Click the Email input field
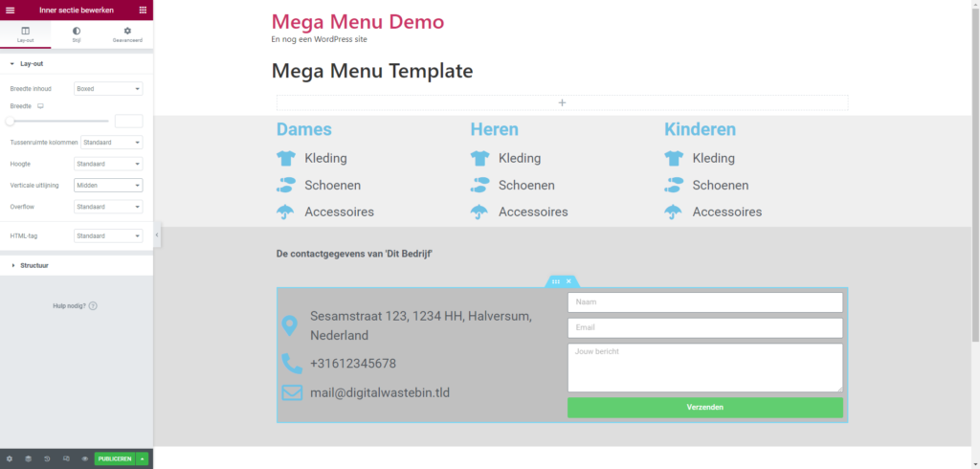 click(705, 327)
